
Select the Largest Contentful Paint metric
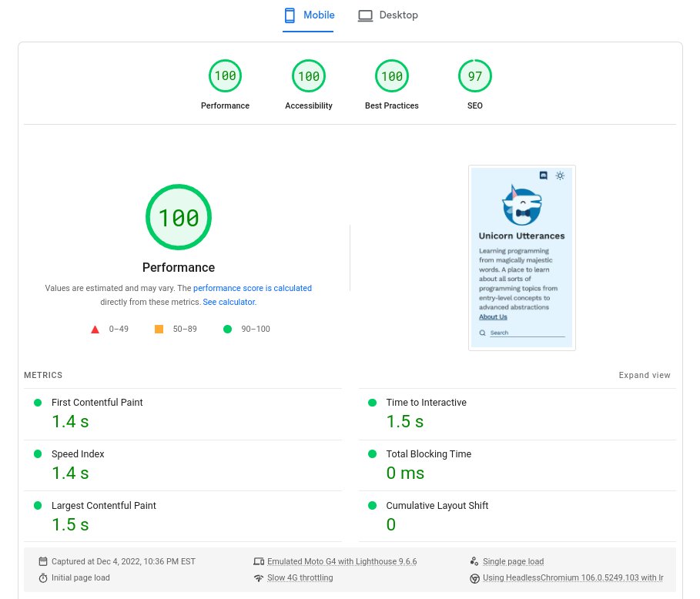tap(183, 517)
